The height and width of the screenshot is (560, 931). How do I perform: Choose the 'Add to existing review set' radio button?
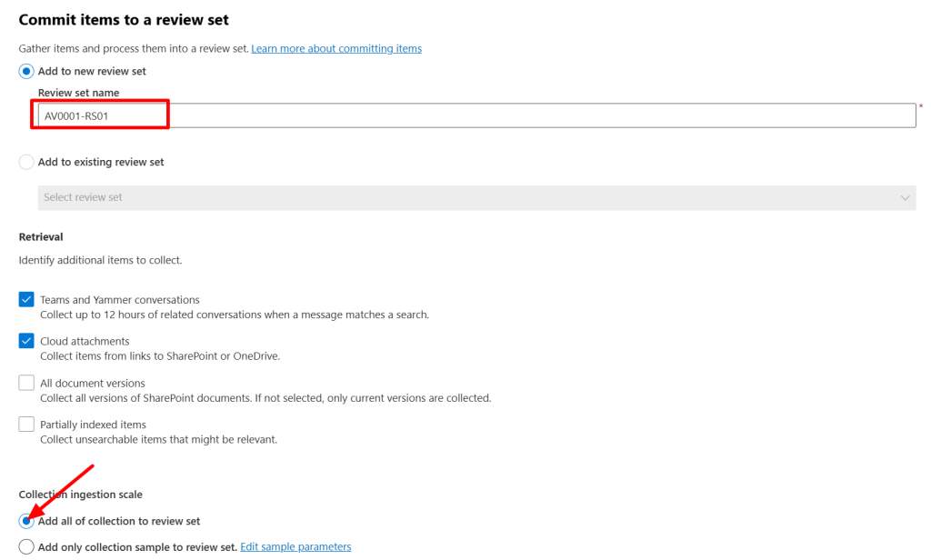pyautogui.click(x=26, y=162)
